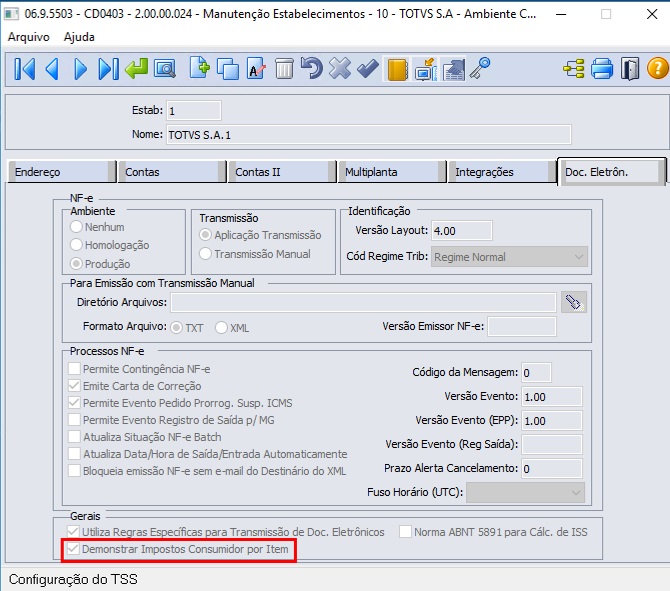This screenshot has height=591, width=670.
Task: Select XML file format
Action: pos(221,328)
